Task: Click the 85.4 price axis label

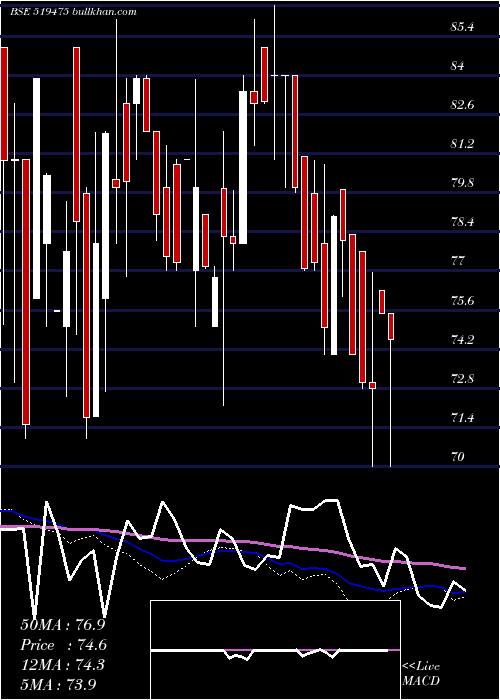Action: point(462,27)
